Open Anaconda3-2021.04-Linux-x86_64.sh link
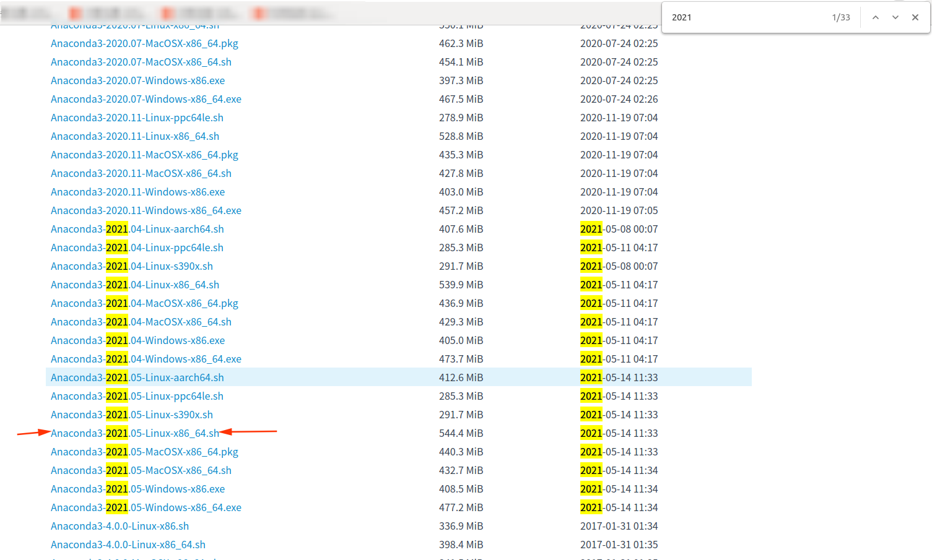The width and height of the screenshot is (932, 560). 135,285
